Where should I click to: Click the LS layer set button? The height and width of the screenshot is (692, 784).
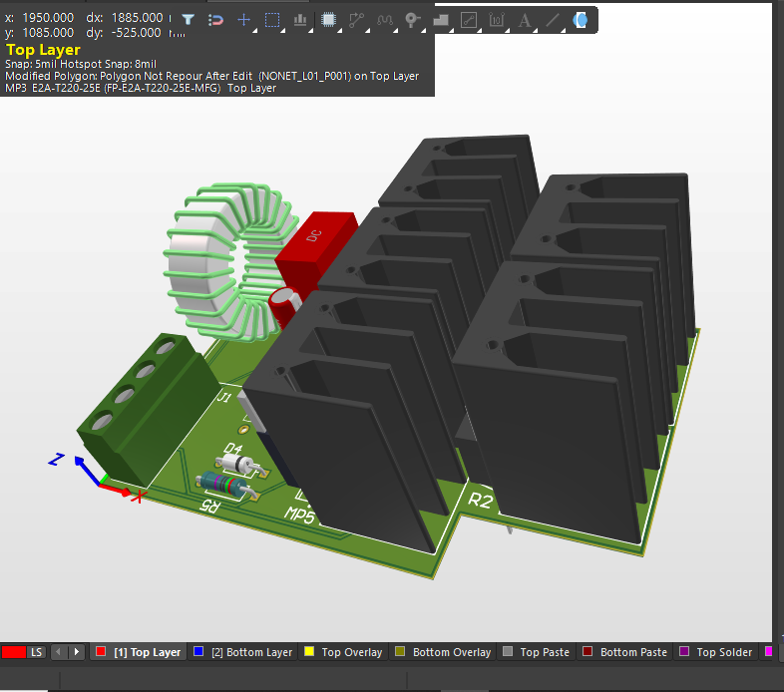coord(37,652)
